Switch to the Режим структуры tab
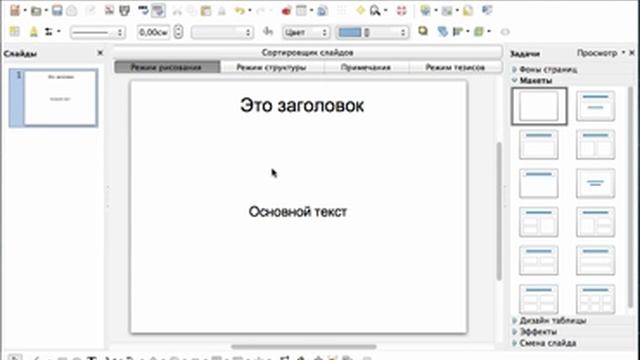 pyautogui.click(x=271, y=67)
